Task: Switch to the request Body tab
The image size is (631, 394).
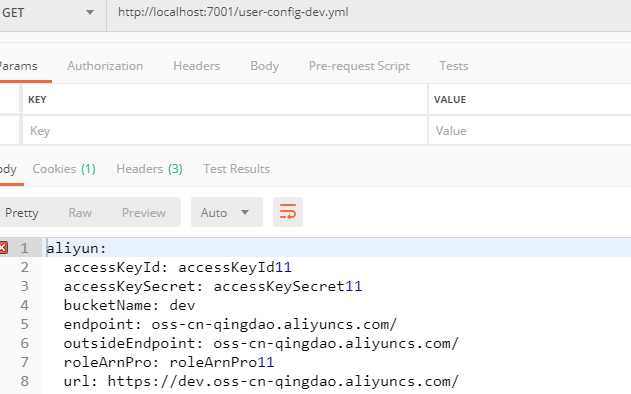Action: click(264, 66)
